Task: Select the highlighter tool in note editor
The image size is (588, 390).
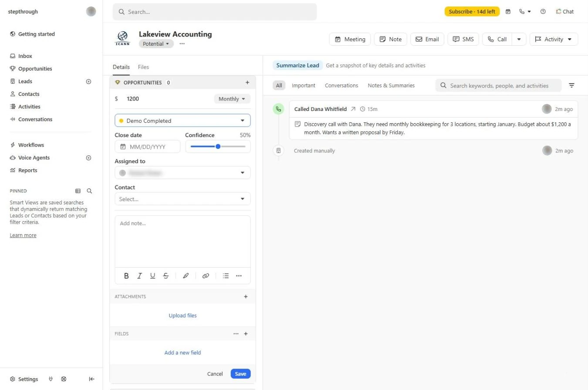Action: tap(186, 276)
